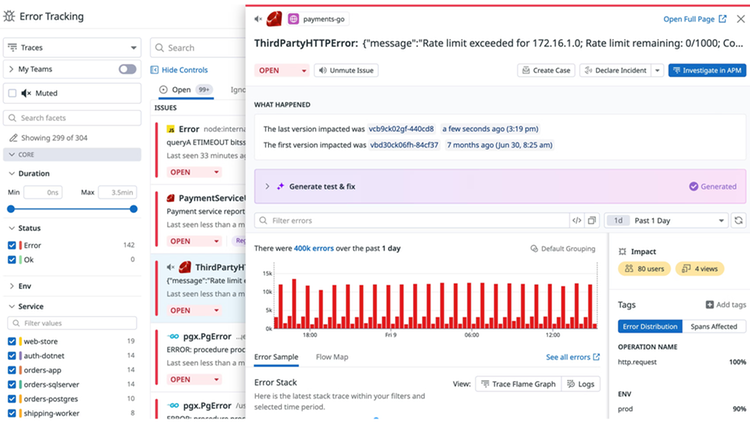Uncheck the Error status checkbox
The image size is (750, 424).
[12, 245]
